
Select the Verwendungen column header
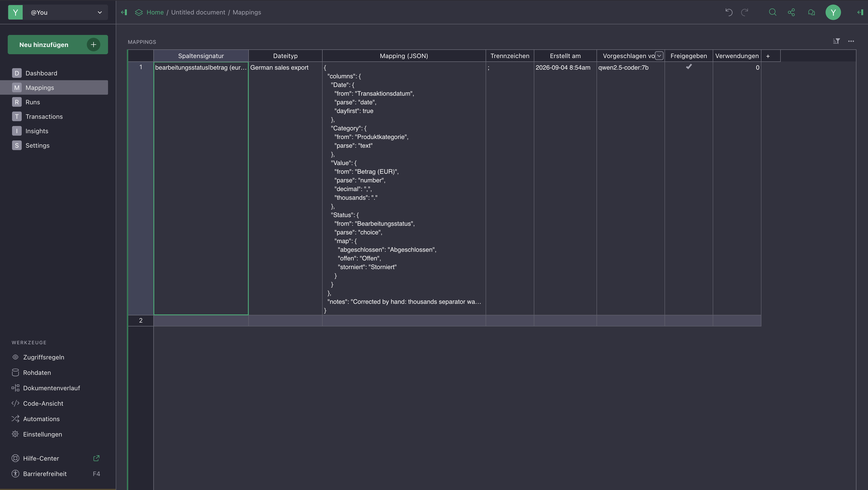point(737,56)
